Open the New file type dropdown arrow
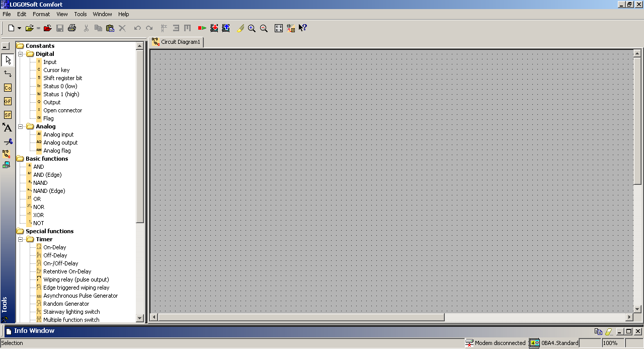The height and width of the screenshot is (349, 644). (x=19, y=28)
